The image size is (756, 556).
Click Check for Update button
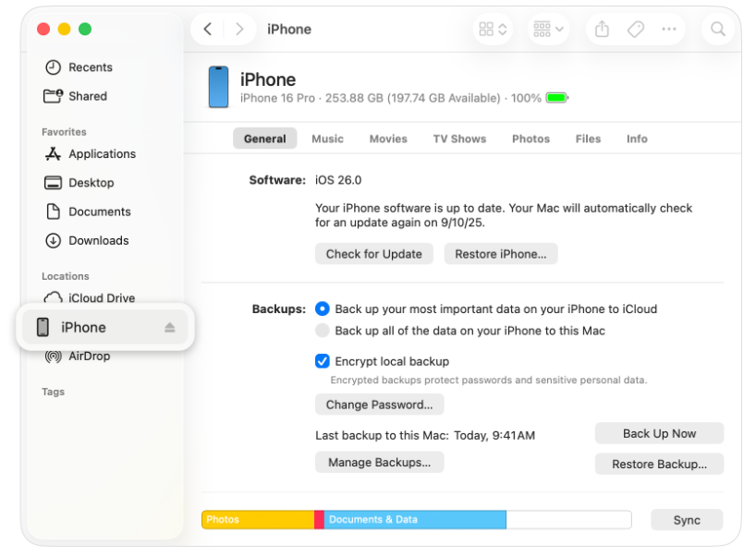(374, 254)
